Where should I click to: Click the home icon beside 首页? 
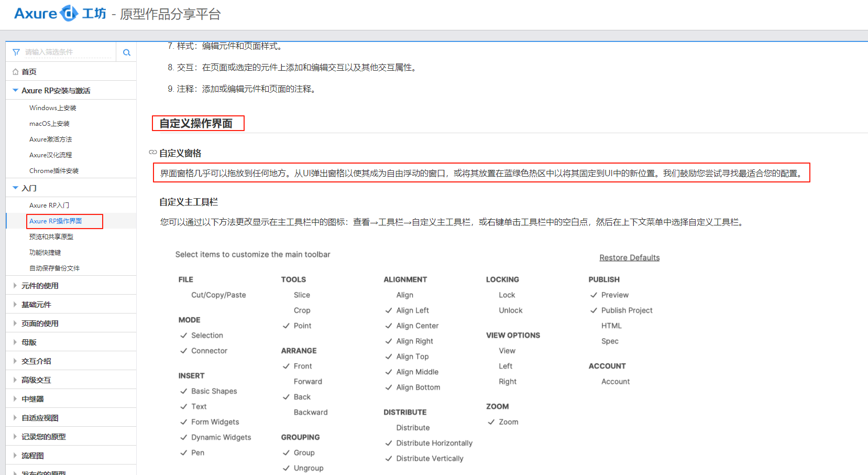[x=16, y=72]
